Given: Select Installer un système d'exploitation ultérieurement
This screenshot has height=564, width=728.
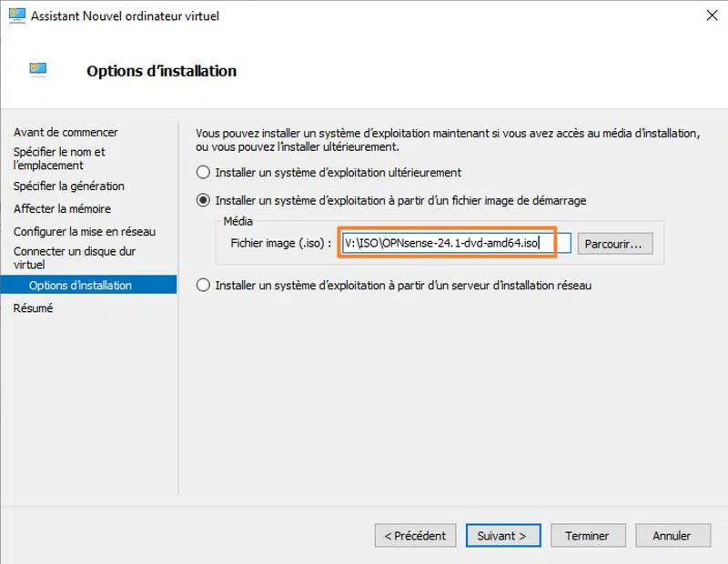Looking at the screenshot, I should [x=204, y=172].
